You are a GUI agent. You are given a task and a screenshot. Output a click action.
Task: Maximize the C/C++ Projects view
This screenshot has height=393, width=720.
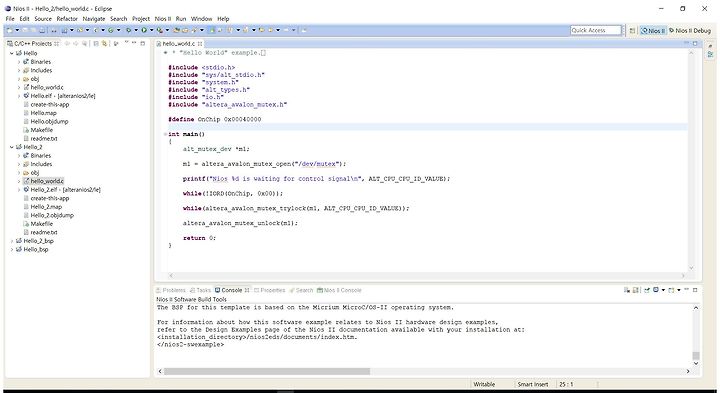coord(142,43)
